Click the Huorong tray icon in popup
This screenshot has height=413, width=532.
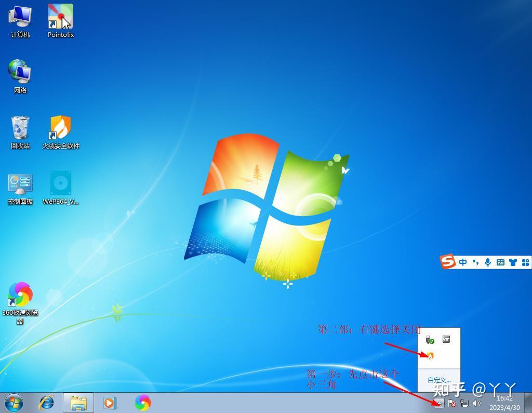[430, 355]
